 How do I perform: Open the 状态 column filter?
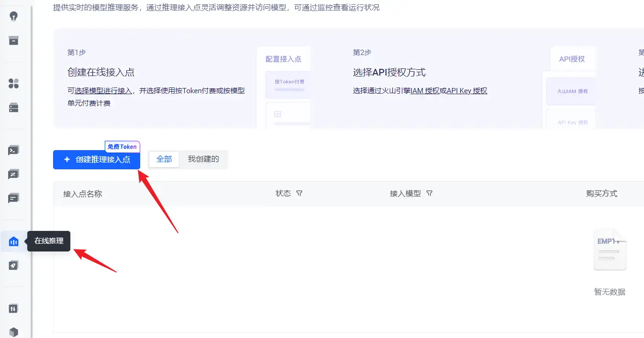coord(300,194)
